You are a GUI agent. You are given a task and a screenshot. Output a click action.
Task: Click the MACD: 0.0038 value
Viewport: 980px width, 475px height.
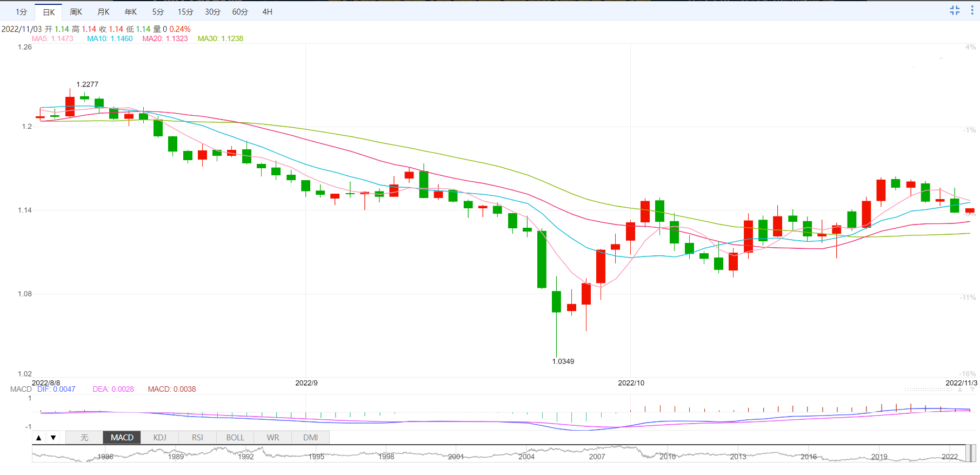click(x=172, y=389)
